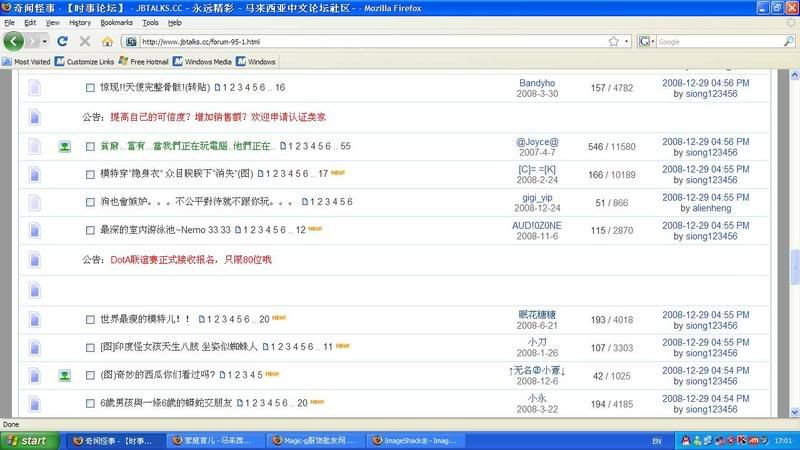Click the green sticky icon in @Joyce@ row
Viewport: 800px width, 450px height.
click(x=64, y=146)
